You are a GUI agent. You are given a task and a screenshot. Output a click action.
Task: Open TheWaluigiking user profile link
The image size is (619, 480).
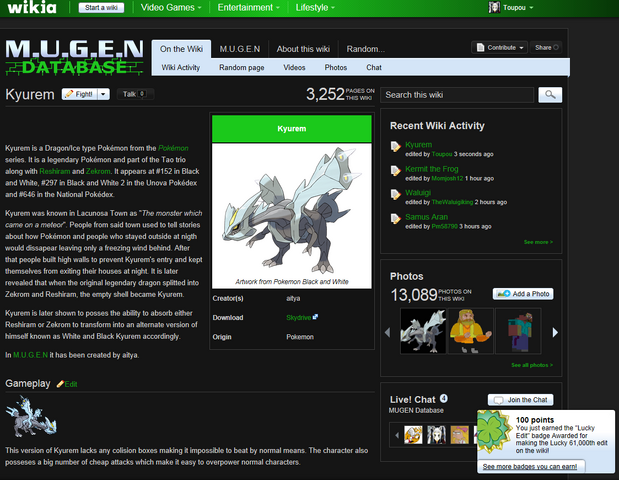(452, 202)
